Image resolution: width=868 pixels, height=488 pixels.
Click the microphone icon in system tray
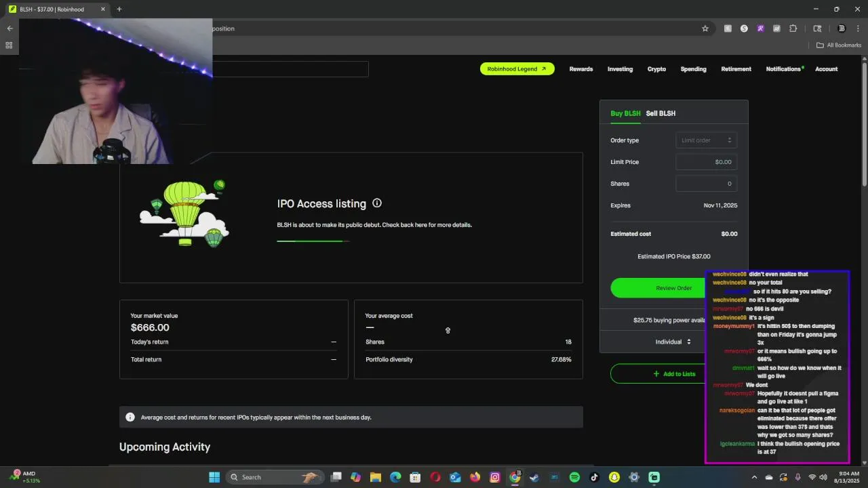pos(797,477)
